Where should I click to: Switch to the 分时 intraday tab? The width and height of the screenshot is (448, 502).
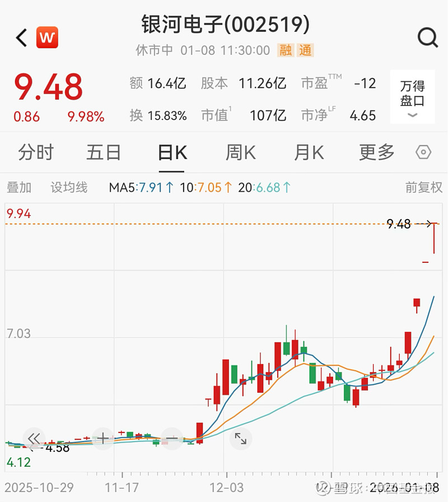click(36, 152)
